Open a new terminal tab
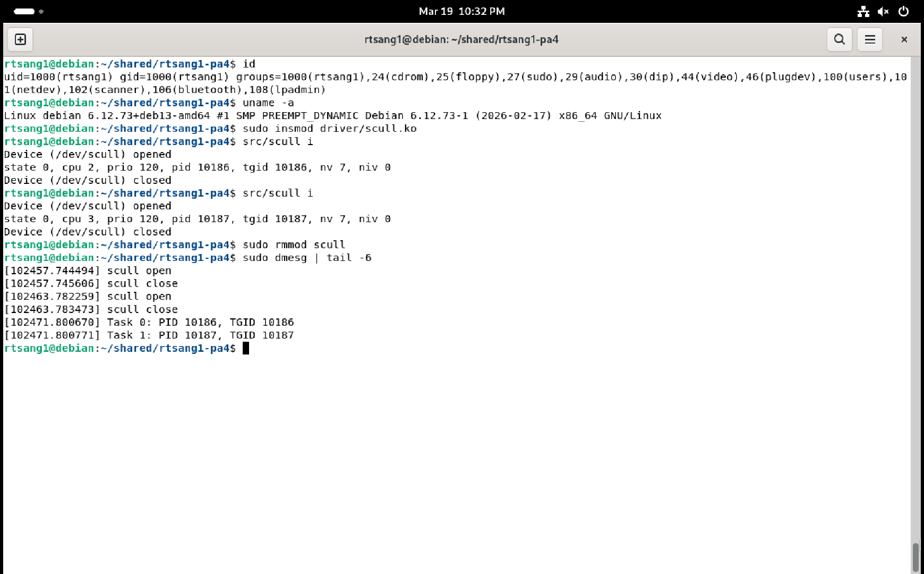The image size is (924, 574). tap(20, 39)
